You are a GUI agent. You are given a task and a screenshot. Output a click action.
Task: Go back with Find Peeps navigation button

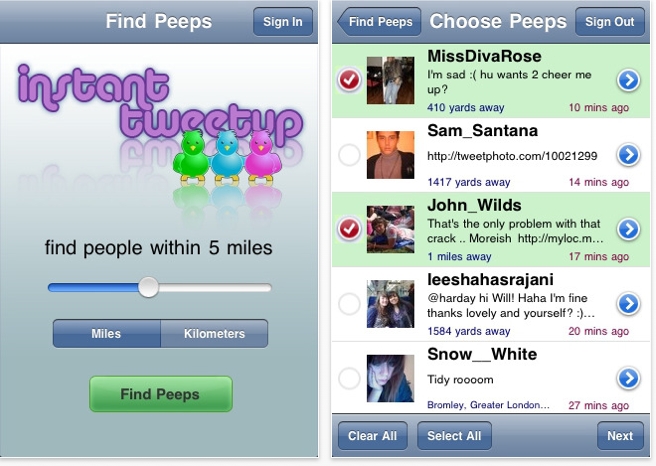pyautogui.click(x=379, y=21)
